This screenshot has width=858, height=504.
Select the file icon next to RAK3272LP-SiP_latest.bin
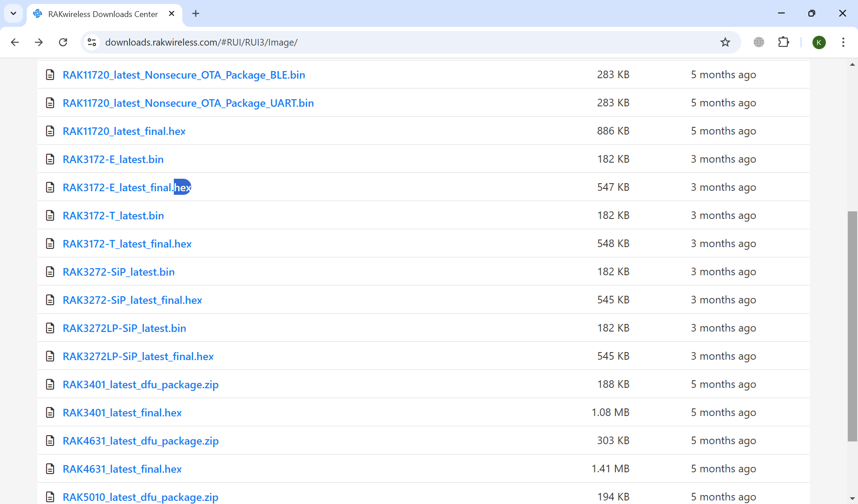pyautogui.click(x=51, y=328)
